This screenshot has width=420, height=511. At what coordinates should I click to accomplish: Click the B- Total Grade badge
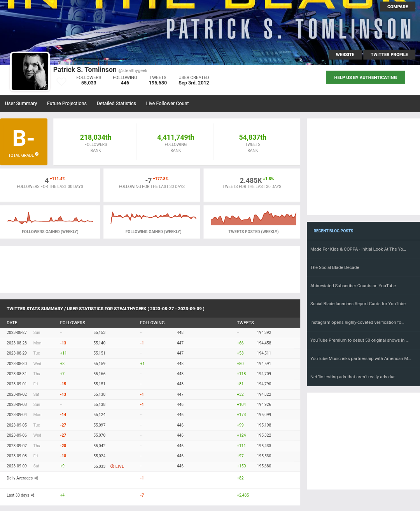pyautogui.click(x=24, y=142)
